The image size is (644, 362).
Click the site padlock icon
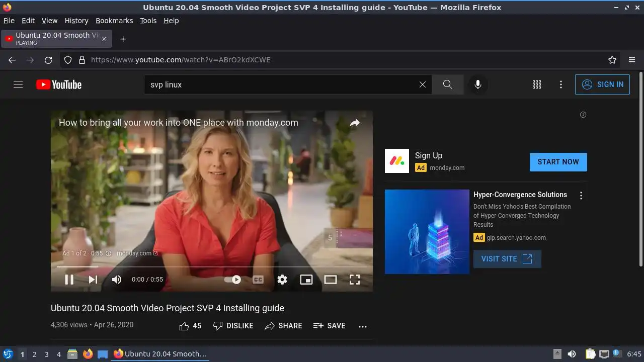point(82,60)
